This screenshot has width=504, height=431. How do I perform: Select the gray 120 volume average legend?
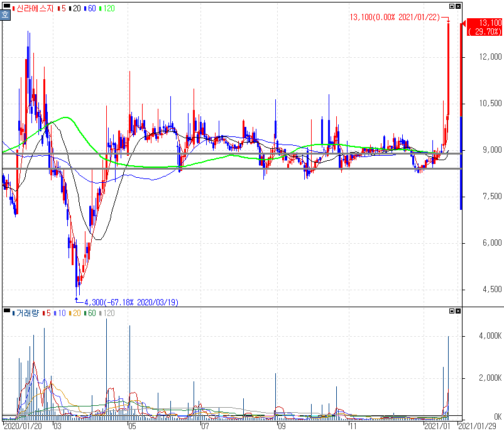(x=107, y=313)
